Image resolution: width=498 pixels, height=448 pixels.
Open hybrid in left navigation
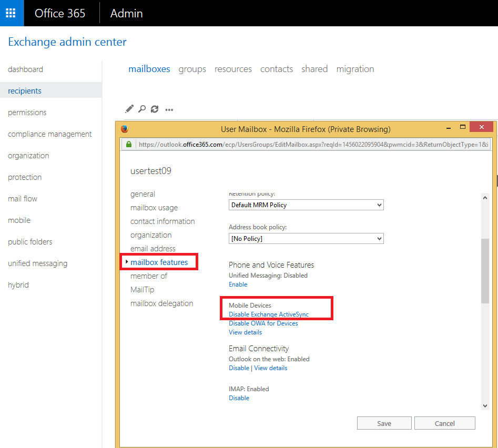click(x=18, y=285)
